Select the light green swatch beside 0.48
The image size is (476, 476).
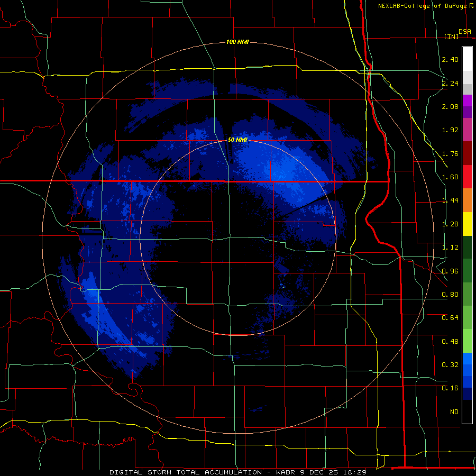[467, 341]
